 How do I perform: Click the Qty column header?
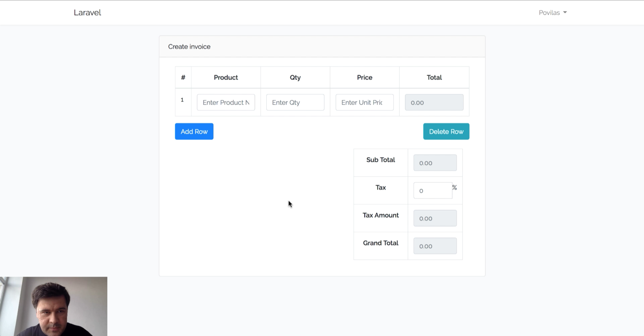click(295, 77)
